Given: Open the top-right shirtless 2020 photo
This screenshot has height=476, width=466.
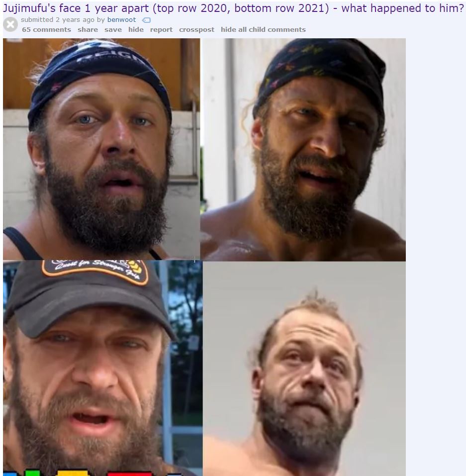Looking at the screenshot, I should pyautogui.click(x=303, y=149).
